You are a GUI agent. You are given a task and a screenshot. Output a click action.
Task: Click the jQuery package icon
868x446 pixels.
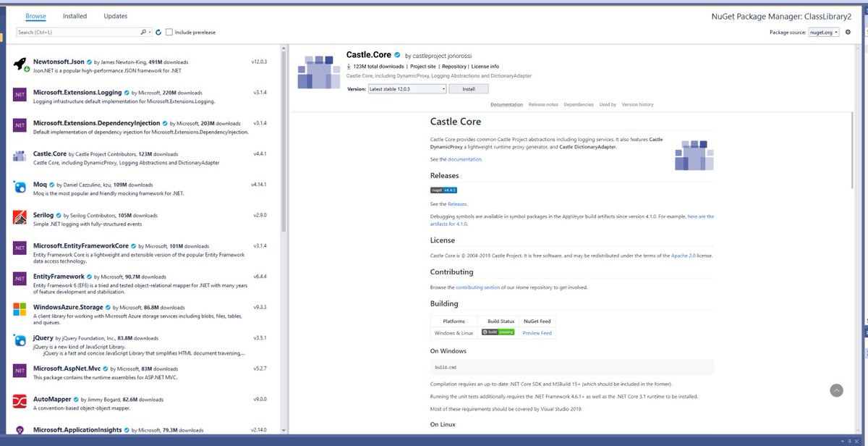(20, 341)
